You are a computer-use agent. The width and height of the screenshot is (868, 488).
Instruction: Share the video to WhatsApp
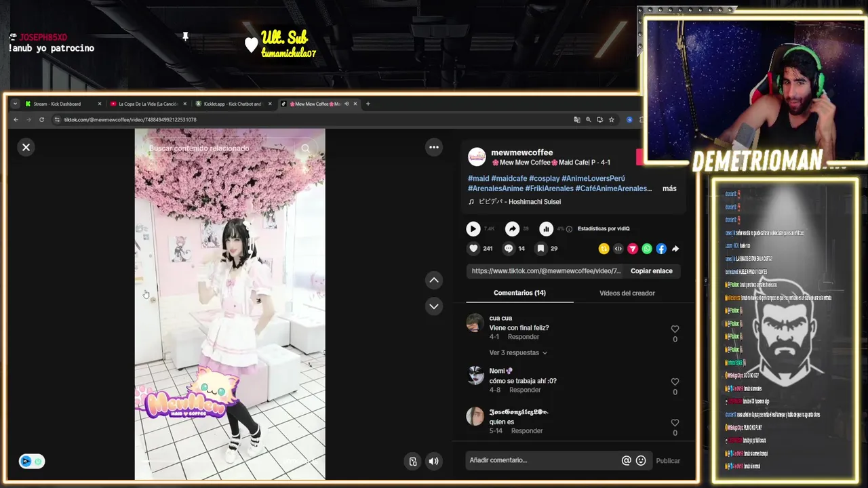click(647, 249)
